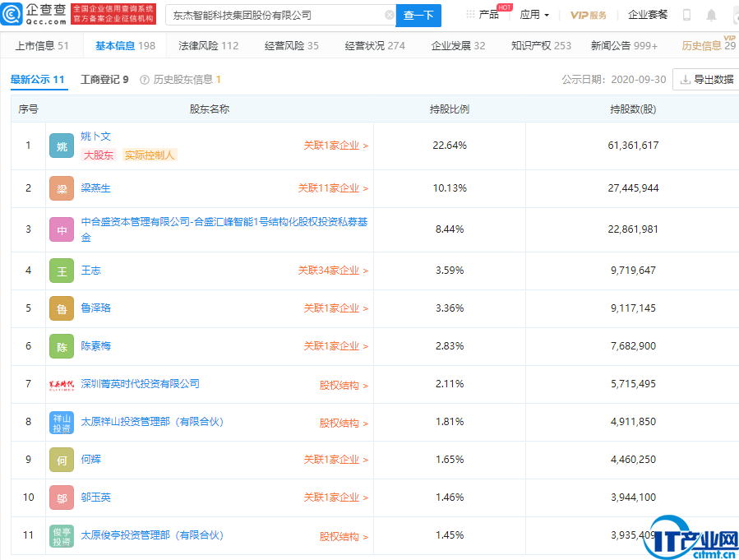Expand 太原俊亭投资 股权结构

point(344,537)
